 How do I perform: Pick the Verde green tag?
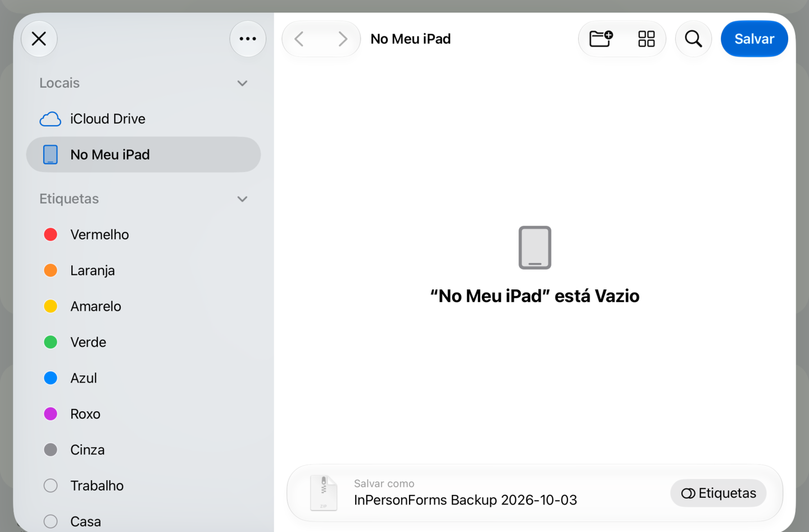click(143, 342)
